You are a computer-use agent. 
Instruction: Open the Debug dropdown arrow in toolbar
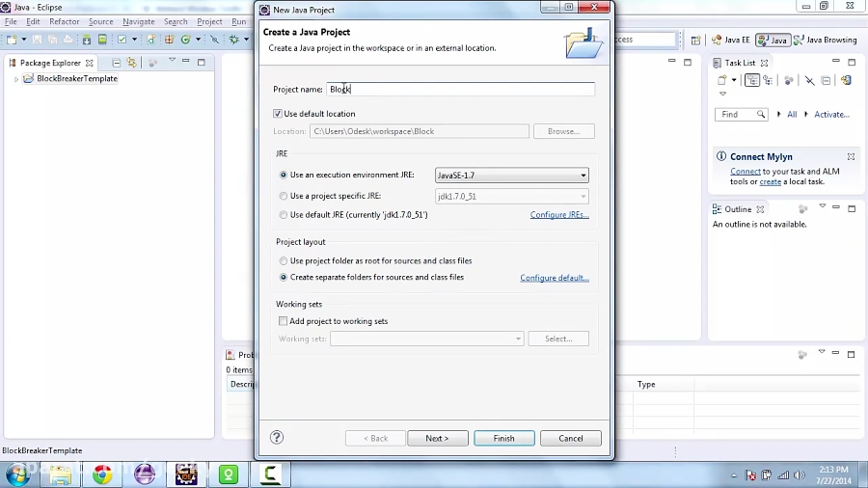click(x=246, y=40)
